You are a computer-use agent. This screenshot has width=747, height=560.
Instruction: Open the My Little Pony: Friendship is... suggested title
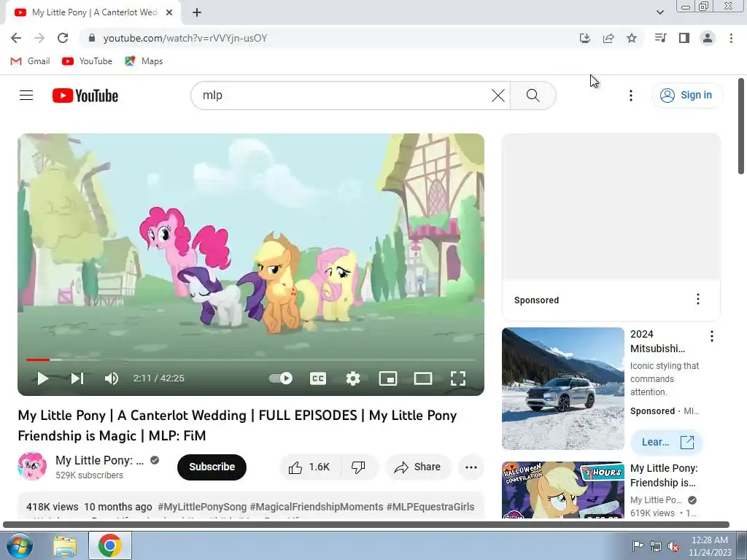(x=664, y=475)
